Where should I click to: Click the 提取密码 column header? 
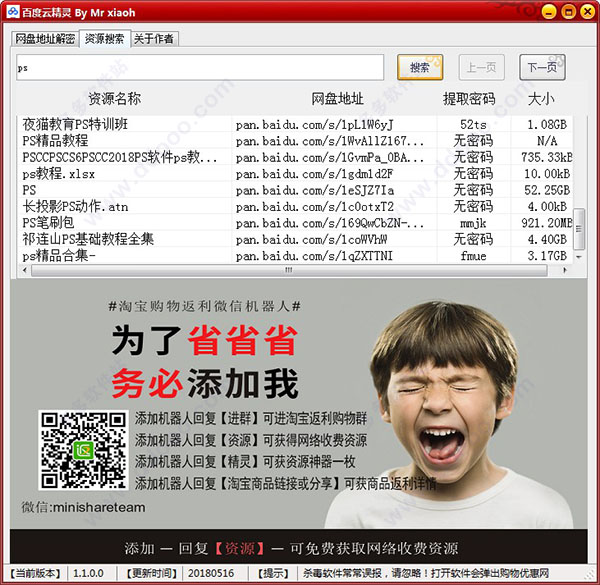point(469,99)
